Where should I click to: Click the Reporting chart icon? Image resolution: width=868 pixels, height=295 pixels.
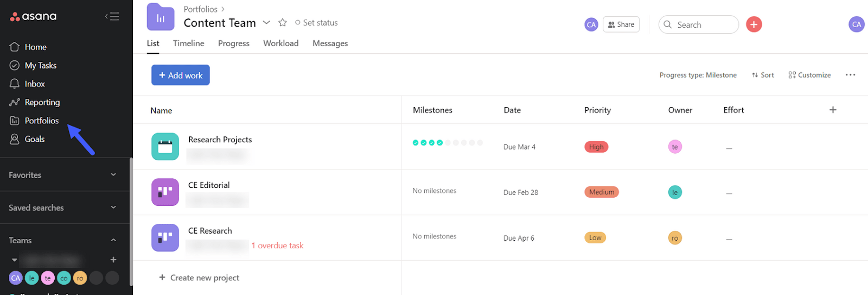coord(15,102)
